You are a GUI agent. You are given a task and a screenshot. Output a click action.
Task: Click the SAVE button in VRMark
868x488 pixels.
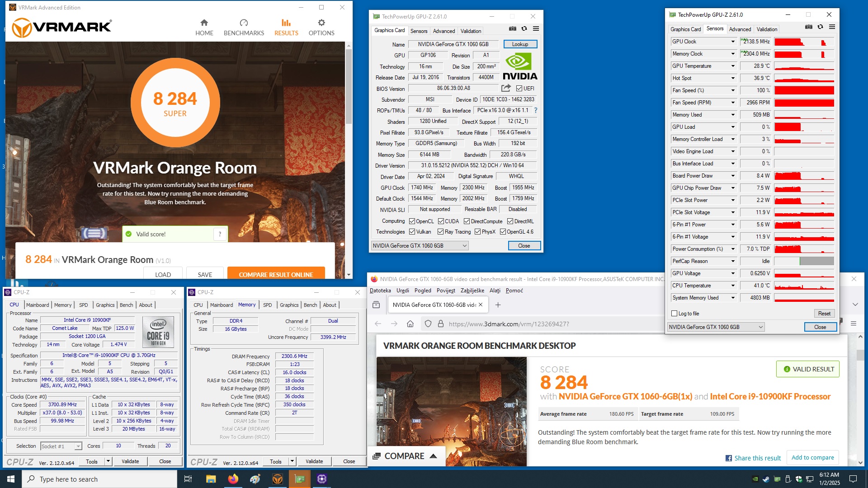[205, 274]
